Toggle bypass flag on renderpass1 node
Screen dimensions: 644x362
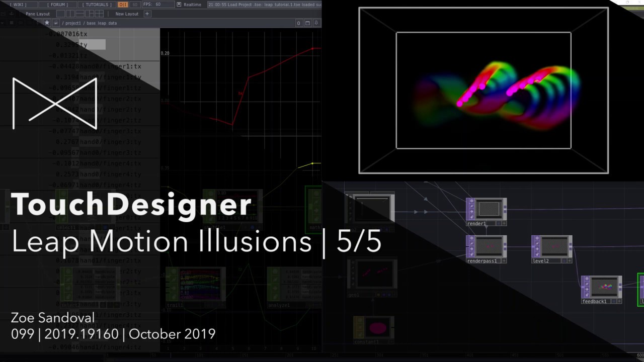pos(471,249)
